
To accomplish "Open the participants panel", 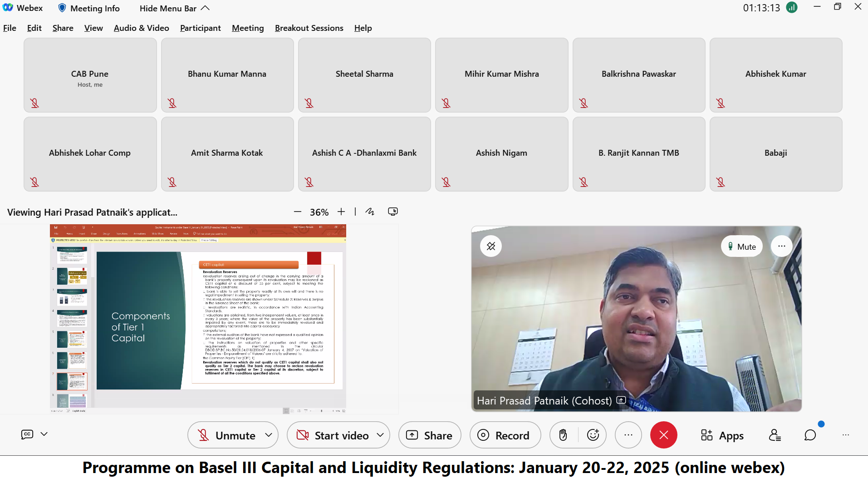I will [x=775, y=435].
